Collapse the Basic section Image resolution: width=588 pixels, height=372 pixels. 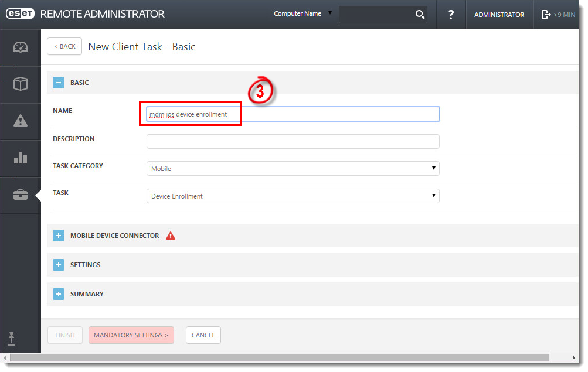point(59,83)
